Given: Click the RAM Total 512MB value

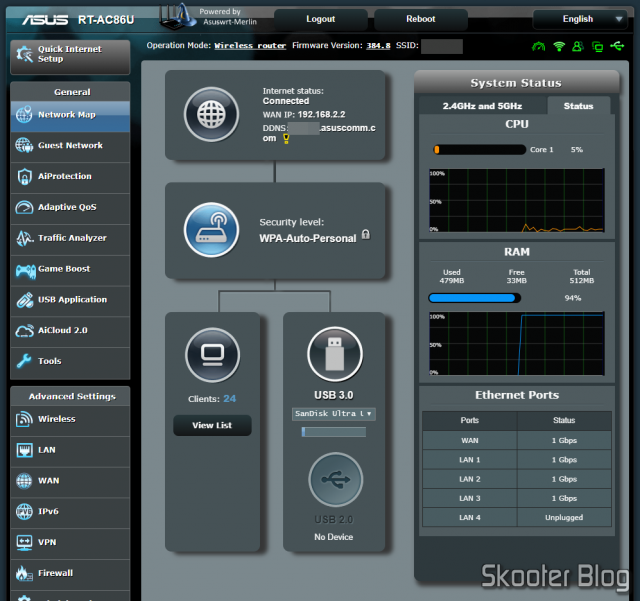Looking at the screenshot, I should tap(582, 281).
